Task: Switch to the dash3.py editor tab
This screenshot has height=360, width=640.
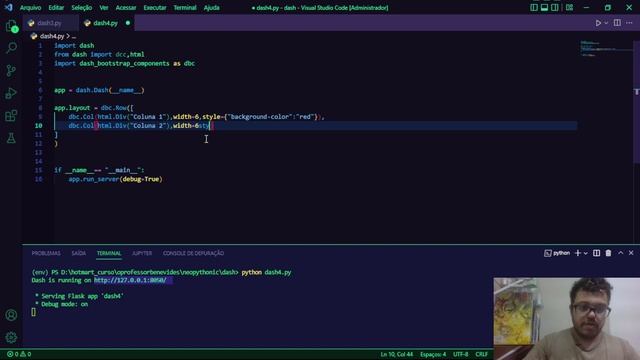Action: point(49,23)
